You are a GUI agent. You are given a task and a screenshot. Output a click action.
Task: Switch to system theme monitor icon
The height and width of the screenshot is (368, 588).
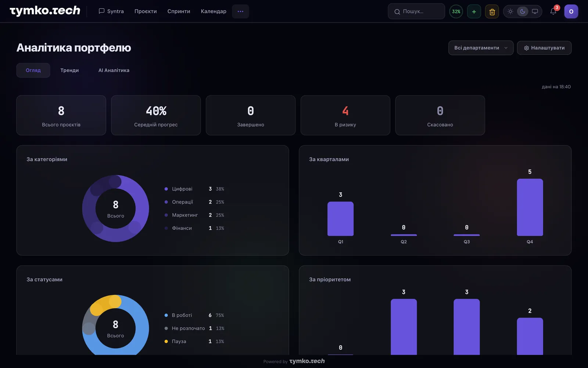(x=535, y=11)
